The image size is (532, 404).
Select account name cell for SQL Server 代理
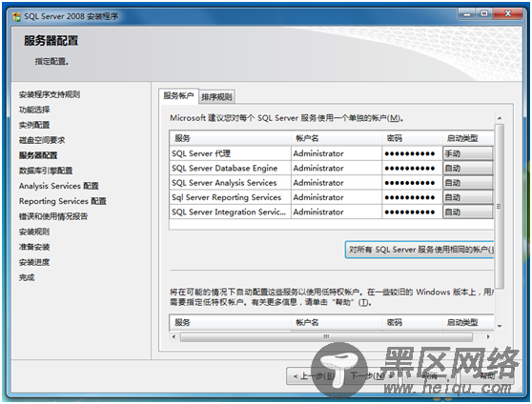click(337, 153)
